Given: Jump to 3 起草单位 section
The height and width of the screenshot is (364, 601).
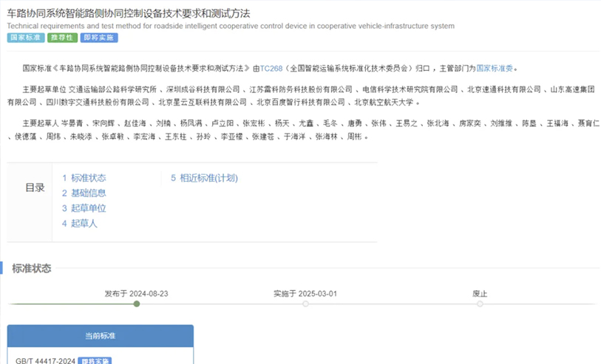Looking at the screenshot, I should (84, 208).
